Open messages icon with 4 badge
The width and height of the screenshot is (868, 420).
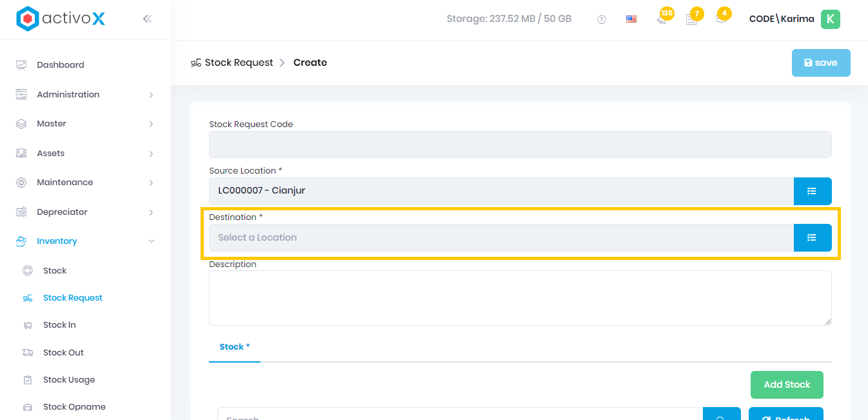(x=721, y=19)
